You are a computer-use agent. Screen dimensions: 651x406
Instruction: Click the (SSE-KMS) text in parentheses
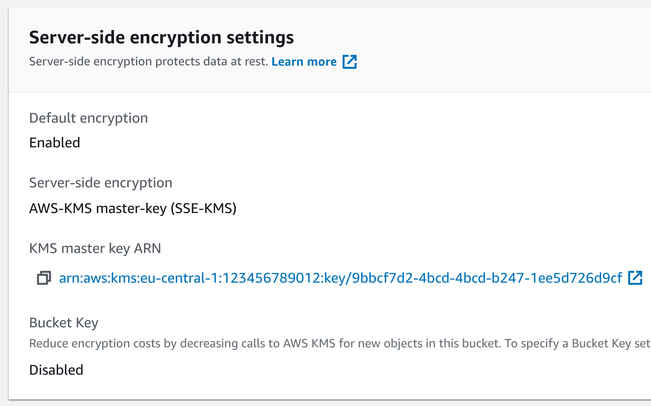pos(203,208)
